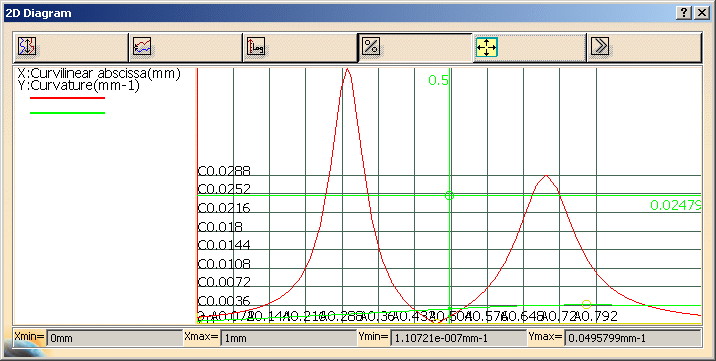Click the second lower red curve peak
The height and width of the screenshot is (361, 716).
pos(546,176)
